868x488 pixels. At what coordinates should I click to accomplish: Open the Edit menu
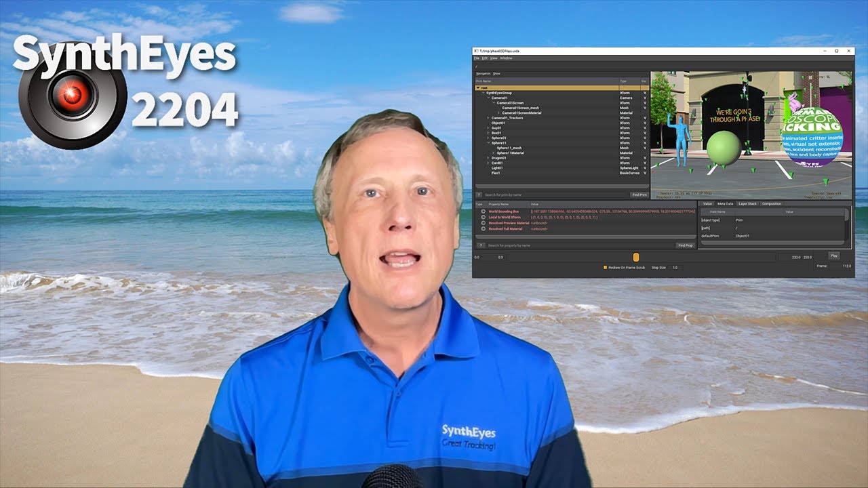click(x=484, y=58)
